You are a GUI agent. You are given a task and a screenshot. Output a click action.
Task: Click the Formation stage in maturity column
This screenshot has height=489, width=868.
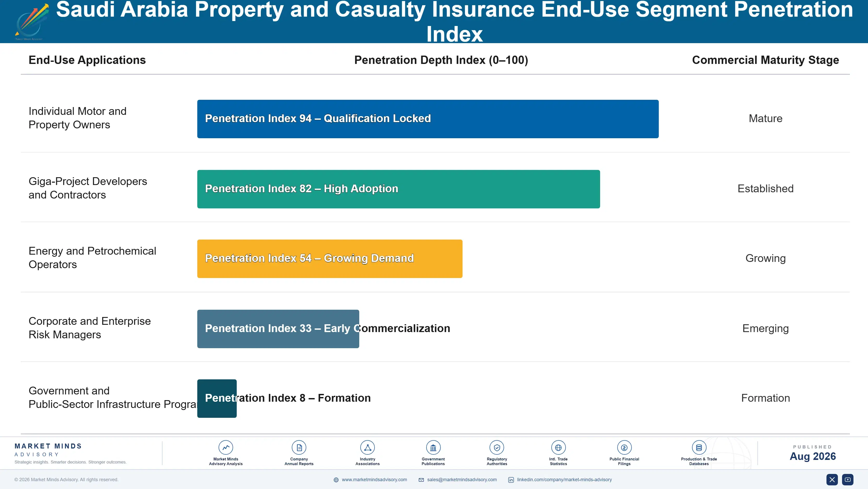click(765, 398)
